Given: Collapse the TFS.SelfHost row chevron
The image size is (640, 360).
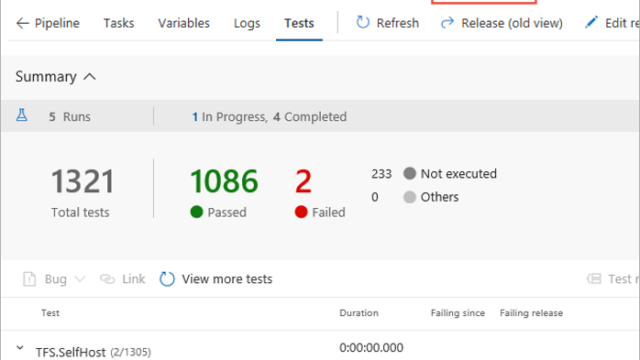Looking at the screenshot, I should pos(20,348).
